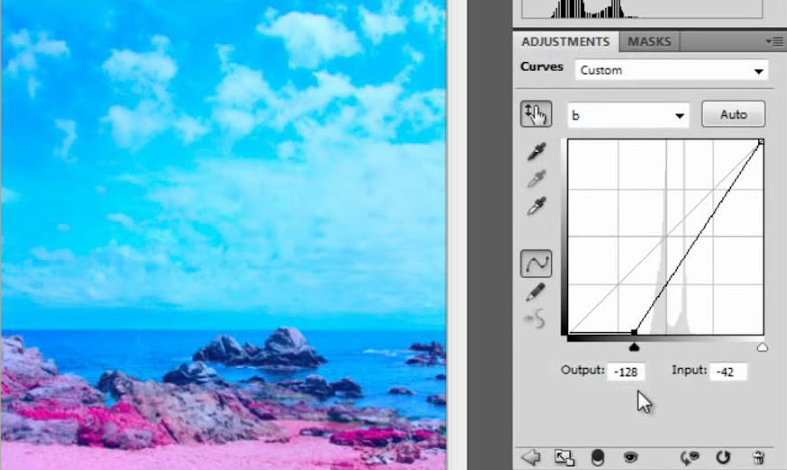
Task: Reset adjustment to defaults icon
Action: (723, 457)
